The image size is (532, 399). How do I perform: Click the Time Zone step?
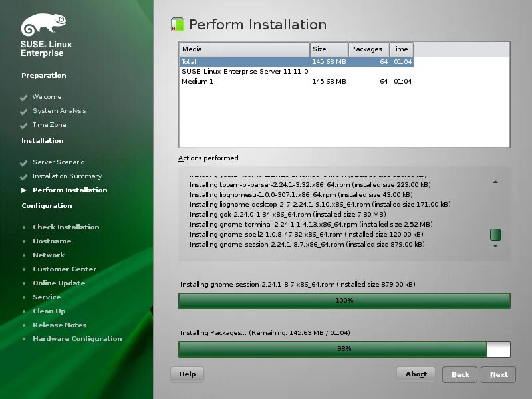pos(49,124)
